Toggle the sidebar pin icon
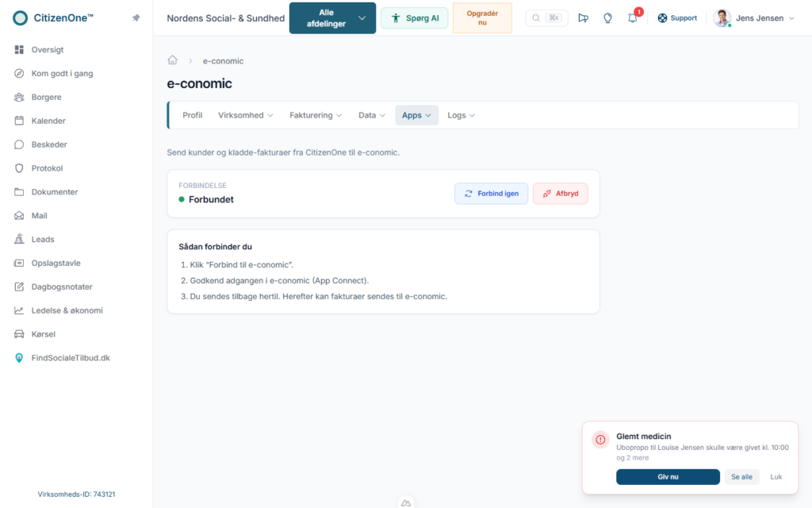This screenshot has height=508, width=812. pos(136,18)
